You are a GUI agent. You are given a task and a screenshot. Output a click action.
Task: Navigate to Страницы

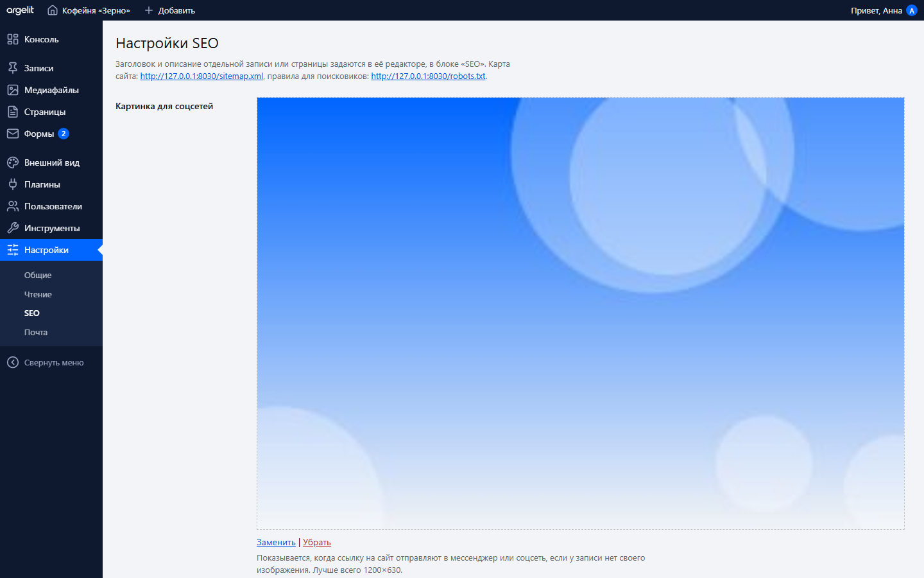point(51,112)
